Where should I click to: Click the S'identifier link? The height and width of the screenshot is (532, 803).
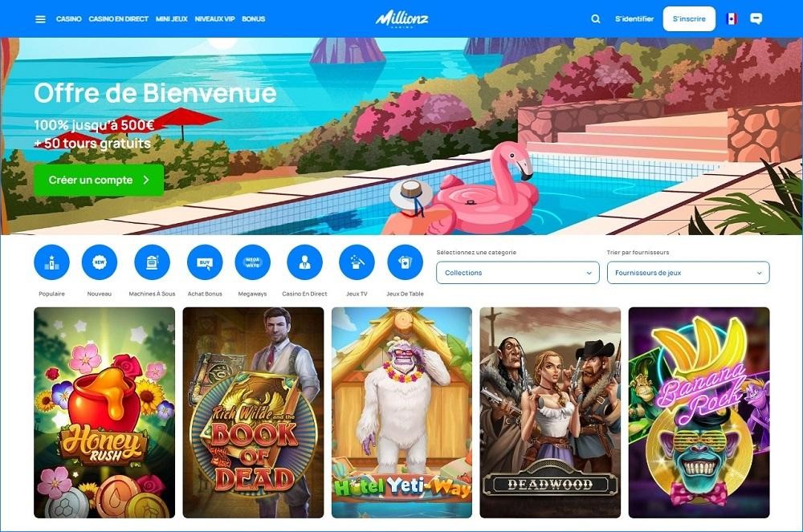coord(634,19)
